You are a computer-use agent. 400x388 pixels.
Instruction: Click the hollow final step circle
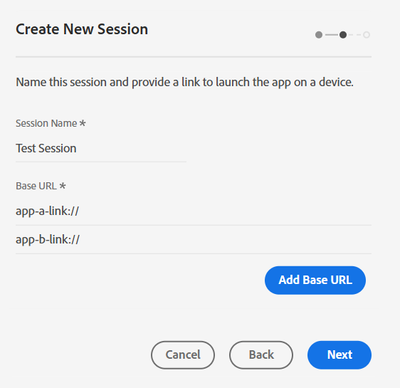coord(366,35)
